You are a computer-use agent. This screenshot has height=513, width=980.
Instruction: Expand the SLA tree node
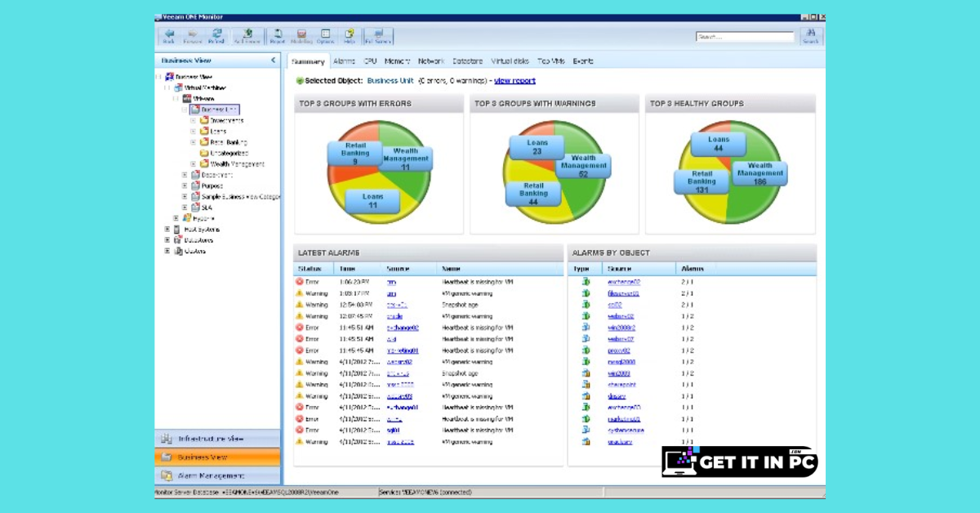click(x=185, y=207)
